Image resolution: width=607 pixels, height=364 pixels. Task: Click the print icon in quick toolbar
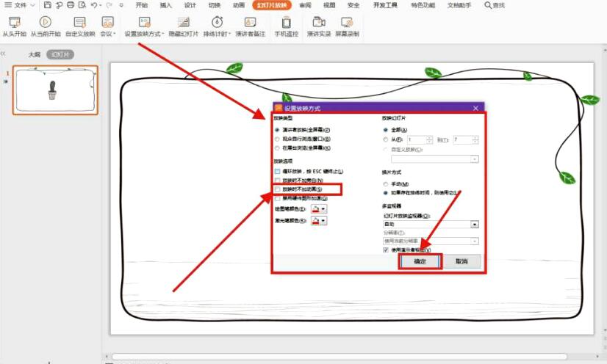coord(71,5)
